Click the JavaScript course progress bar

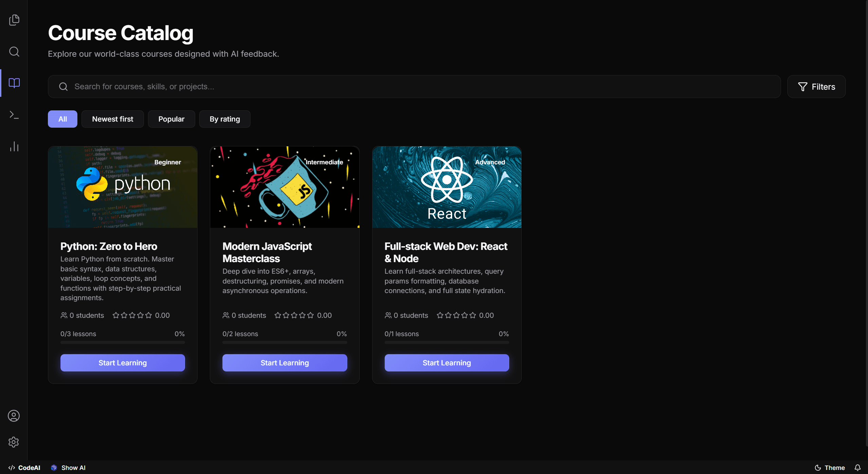284,343
